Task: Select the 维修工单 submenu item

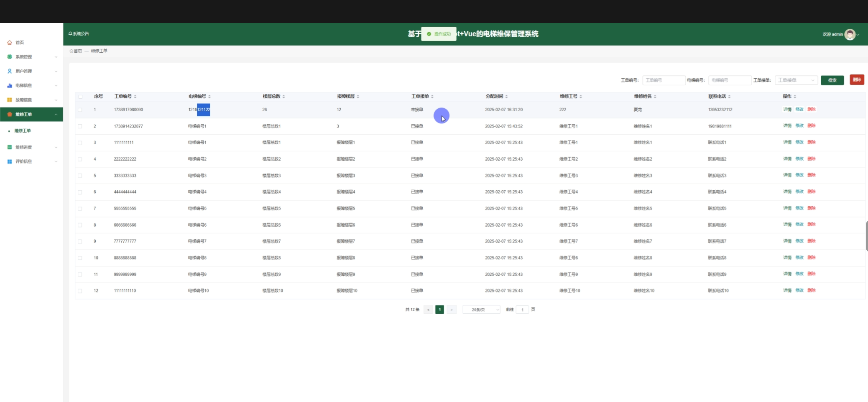Action: (23, 131)
